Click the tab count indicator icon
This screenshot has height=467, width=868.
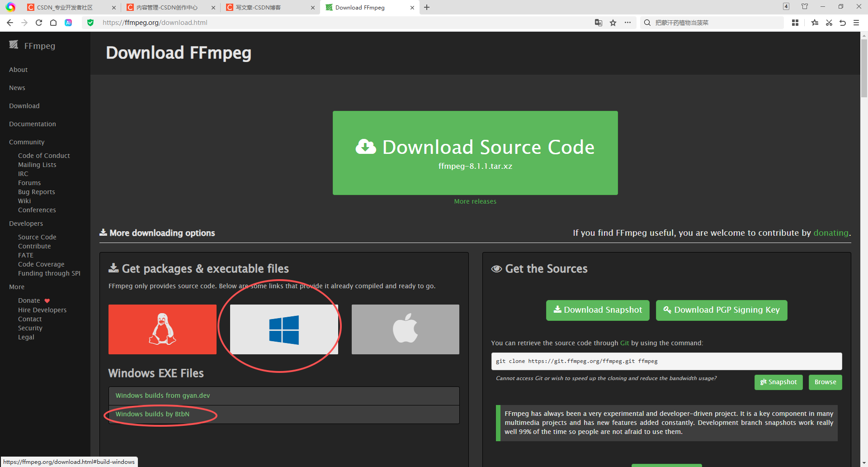tap(786, 6)
